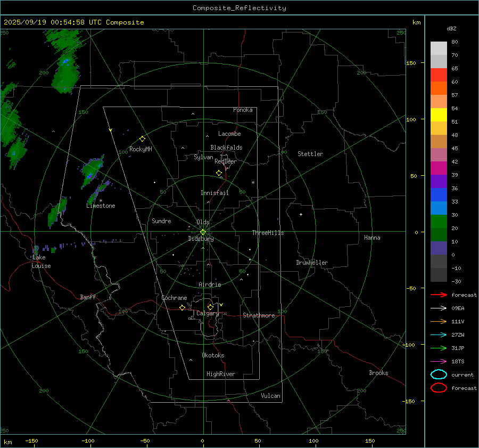479x448 pixels.
Task: Click the UTC Composite timestamp label
Action: pyautogui.click(x=73, y=22)
